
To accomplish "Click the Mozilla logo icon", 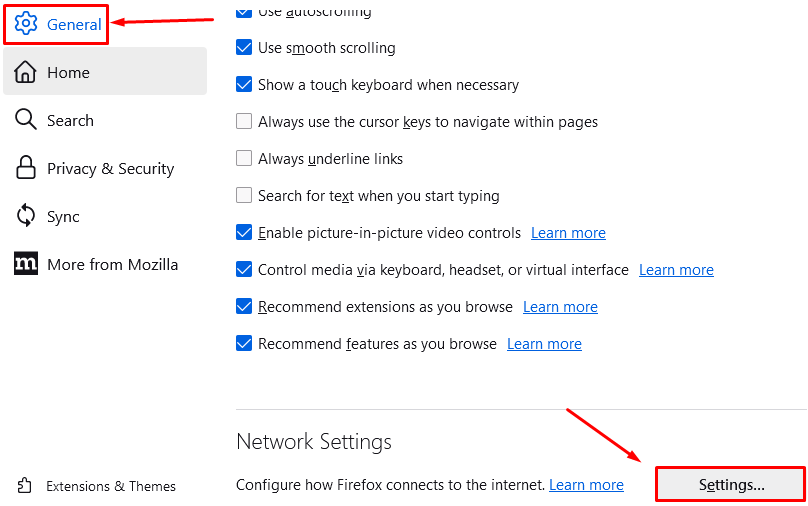I will pos(26,263).
